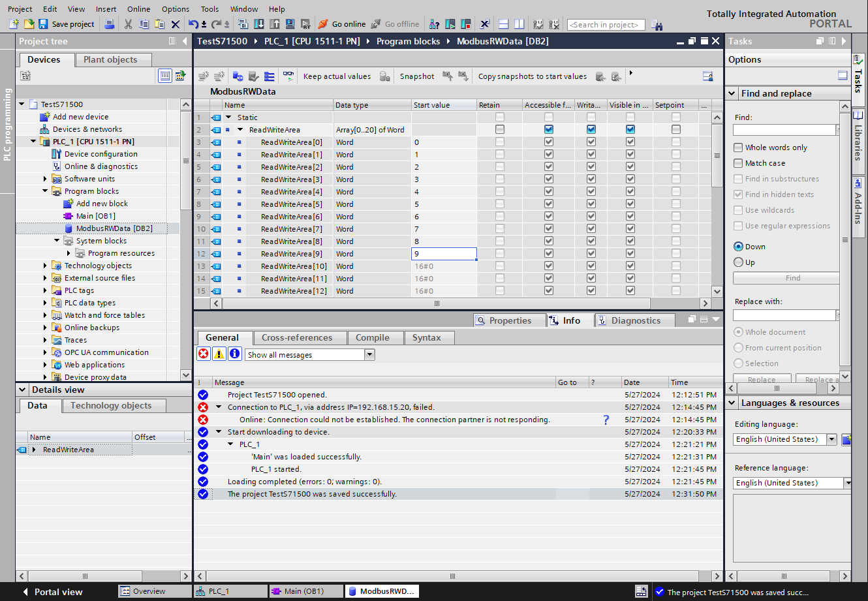This screenshot has height=601, width=868.
Task: Toggle Writable checkbox for ReadWriteArea row
Action: click(x=591, y=130)
